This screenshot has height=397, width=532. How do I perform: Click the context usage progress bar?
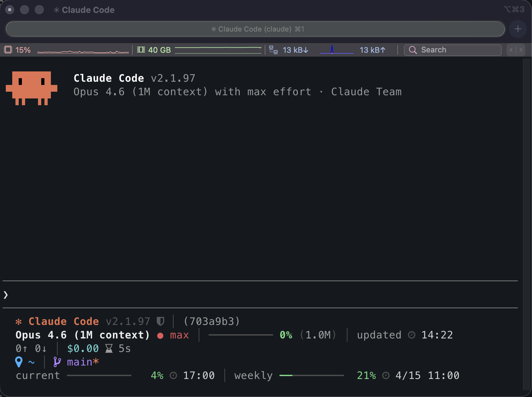click(241, 335)
